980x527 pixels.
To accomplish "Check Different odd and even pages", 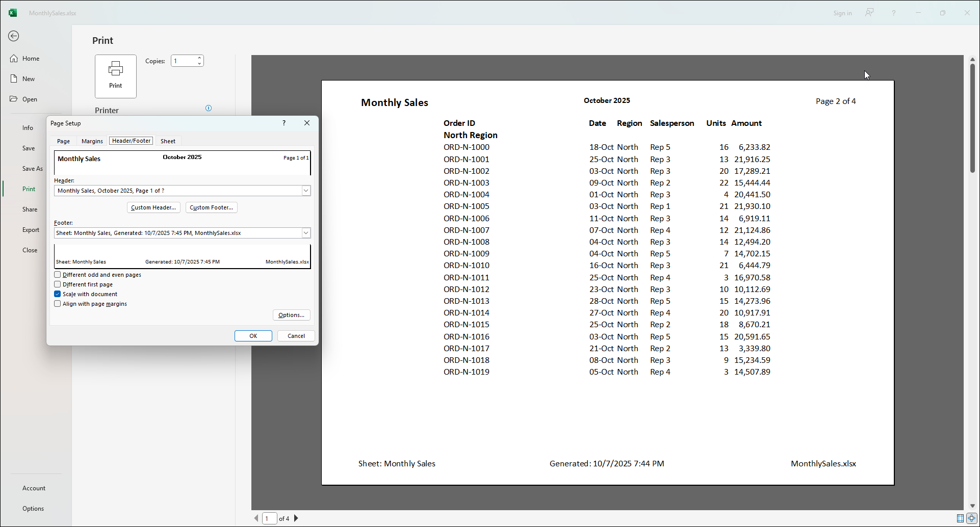I will click(58, 274).
